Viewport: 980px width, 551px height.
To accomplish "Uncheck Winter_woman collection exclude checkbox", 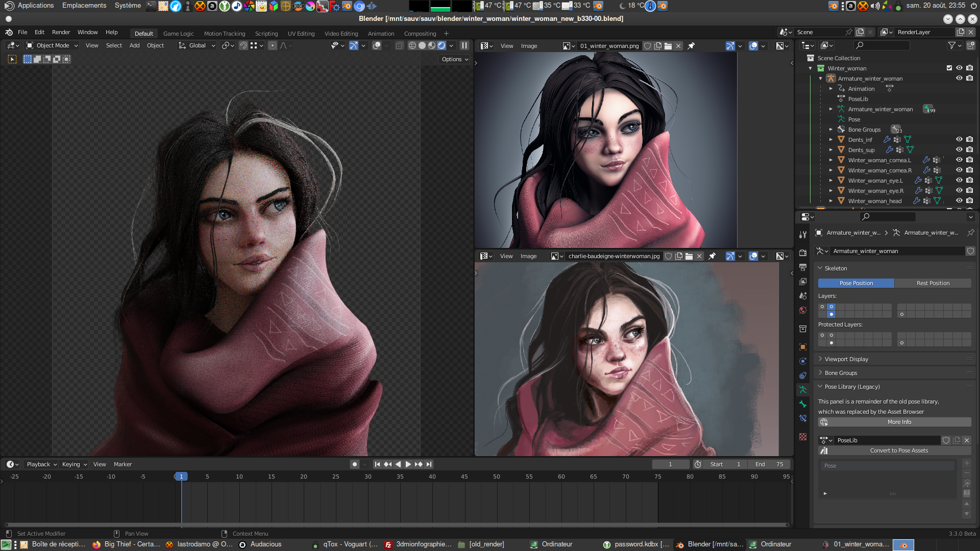I will 949,68.
